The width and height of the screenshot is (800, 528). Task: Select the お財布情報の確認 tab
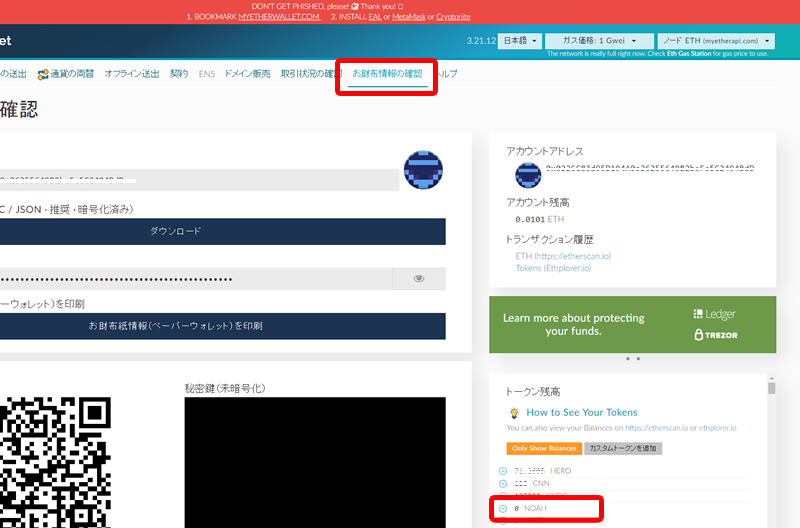[x=387, y=74]
